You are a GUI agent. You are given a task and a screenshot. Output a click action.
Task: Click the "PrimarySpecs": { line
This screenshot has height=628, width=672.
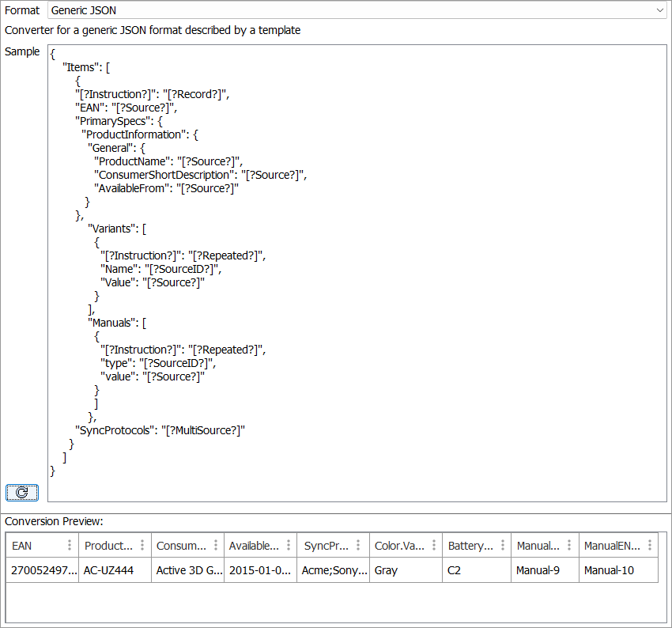[x=119, y=121]
